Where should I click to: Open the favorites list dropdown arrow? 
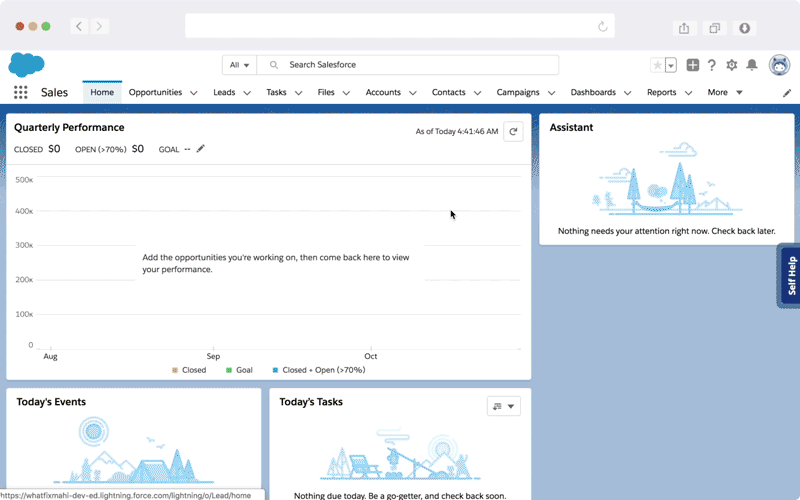click(x=671, y=65)
